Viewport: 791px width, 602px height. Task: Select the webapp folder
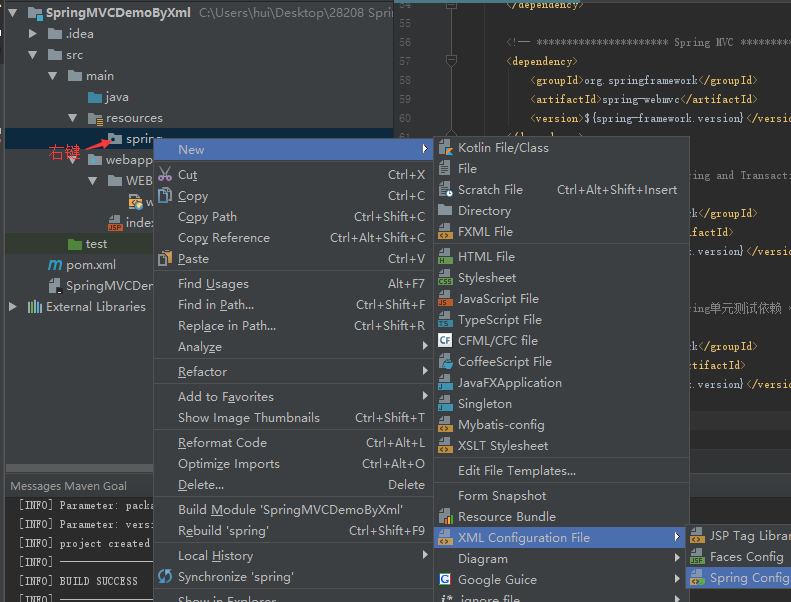(121, 160)
